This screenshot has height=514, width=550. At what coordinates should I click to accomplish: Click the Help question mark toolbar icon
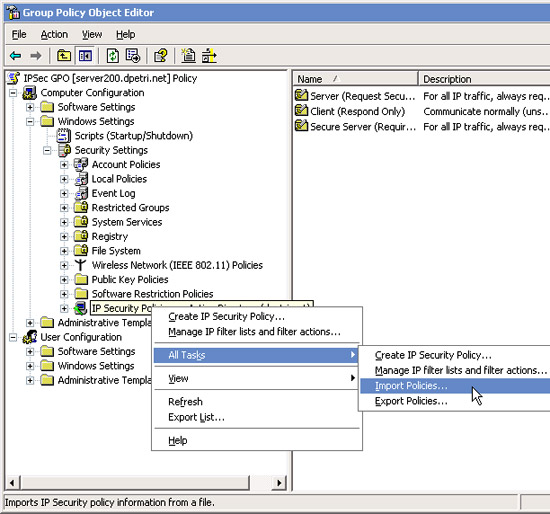click(161, 56)
